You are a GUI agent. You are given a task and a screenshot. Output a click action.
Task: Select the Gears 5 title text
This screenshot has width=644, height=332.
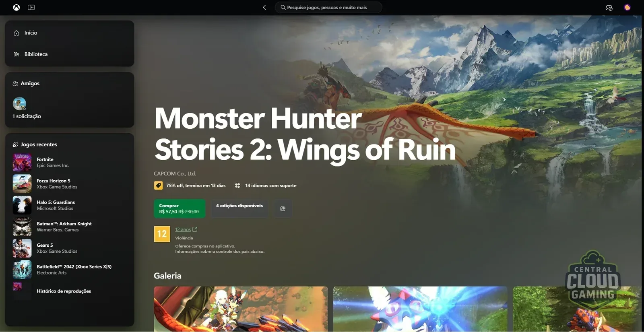point(45,245)
